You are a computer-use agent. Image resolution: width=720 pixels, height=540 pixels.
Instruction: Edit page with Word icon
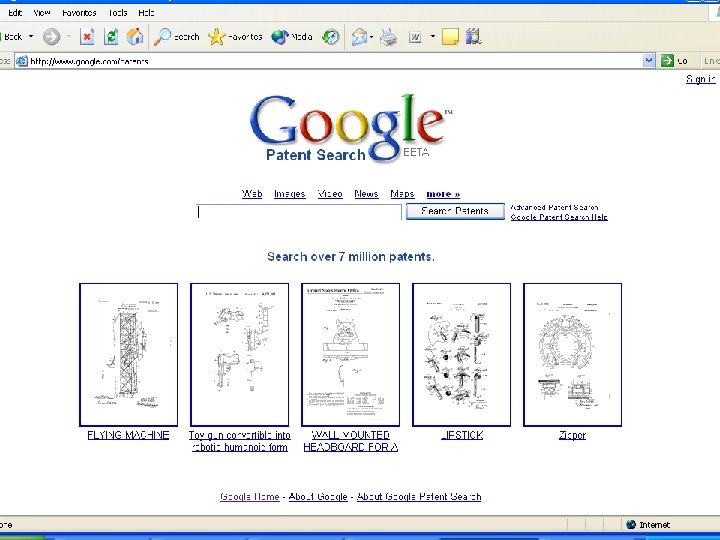point(415,37)
